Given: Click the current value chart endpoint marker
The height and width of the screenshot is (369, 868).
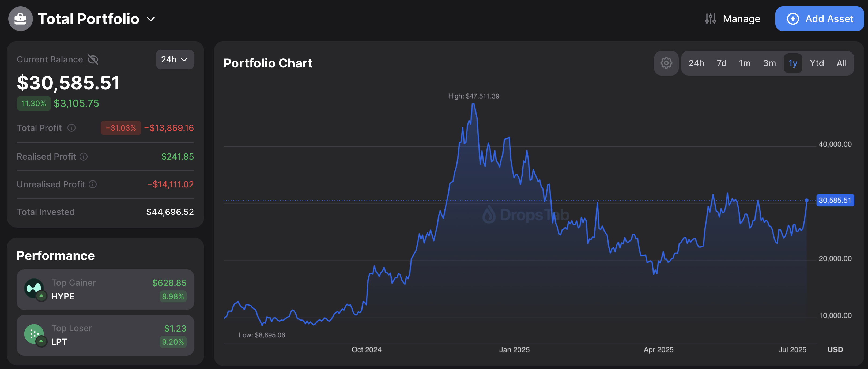Looking at the screenshot, I should [x=807, y=201].
